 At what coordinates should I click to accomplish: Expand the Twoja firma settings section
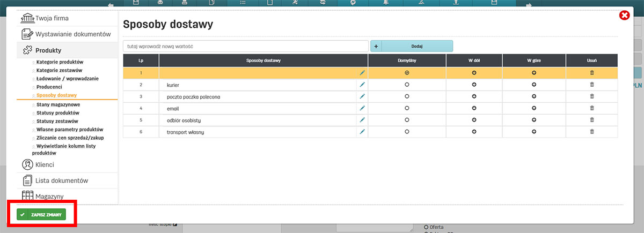[52, 18]
